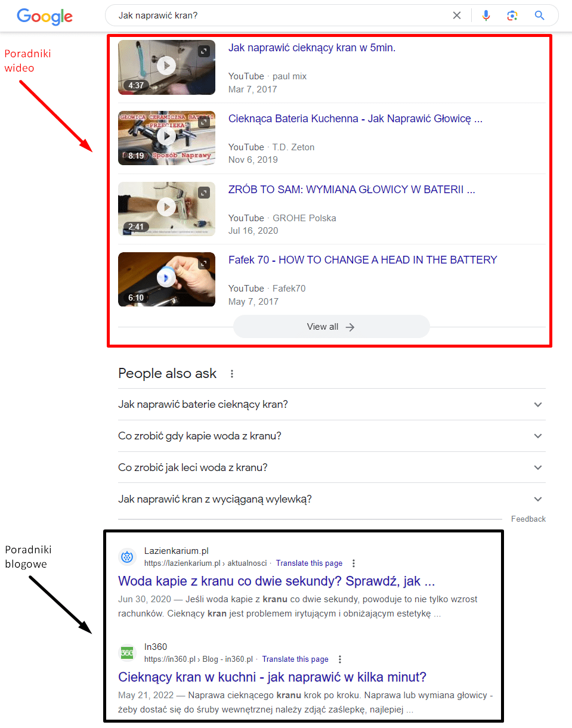572x728 pixels.
Task: Click the 'People also ask' heading
Action: pos(168,374)
